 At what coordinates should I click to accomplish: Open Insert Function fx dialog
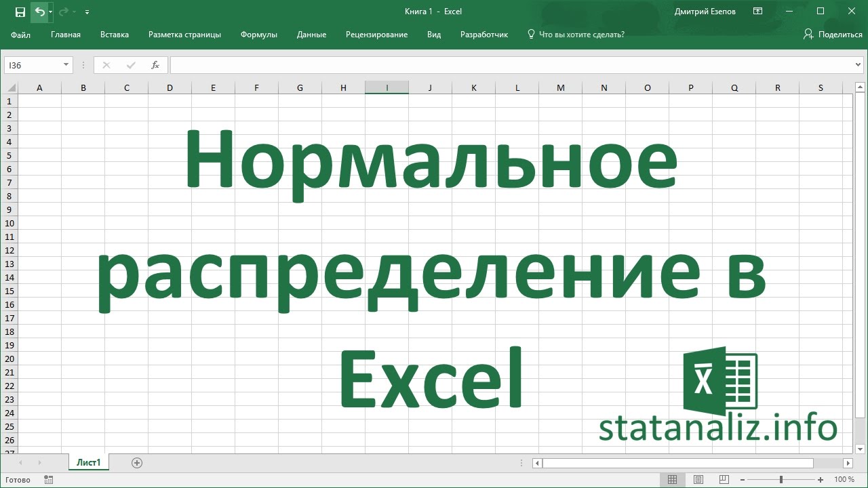[155, 65]
